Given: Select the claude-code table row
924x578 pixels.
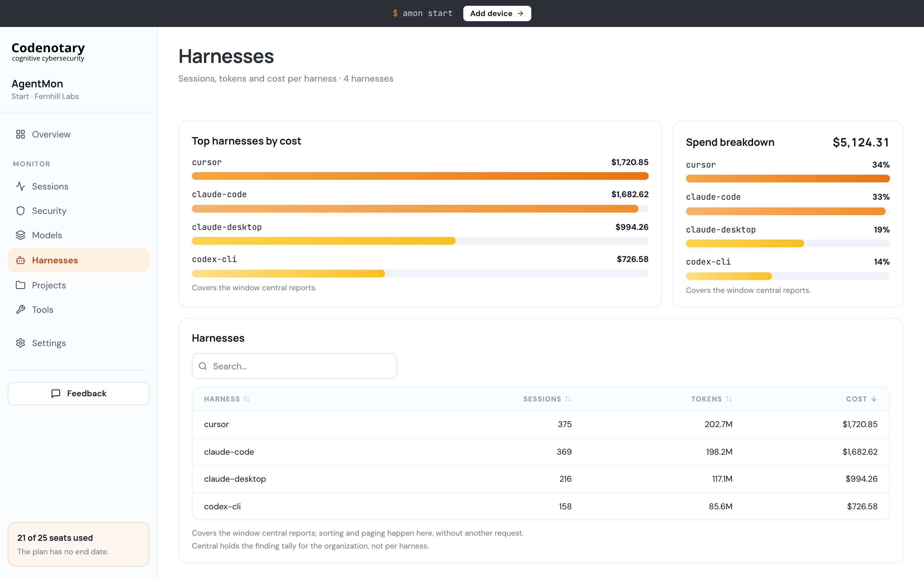Looking at the screenshot, I should (541, 452).
